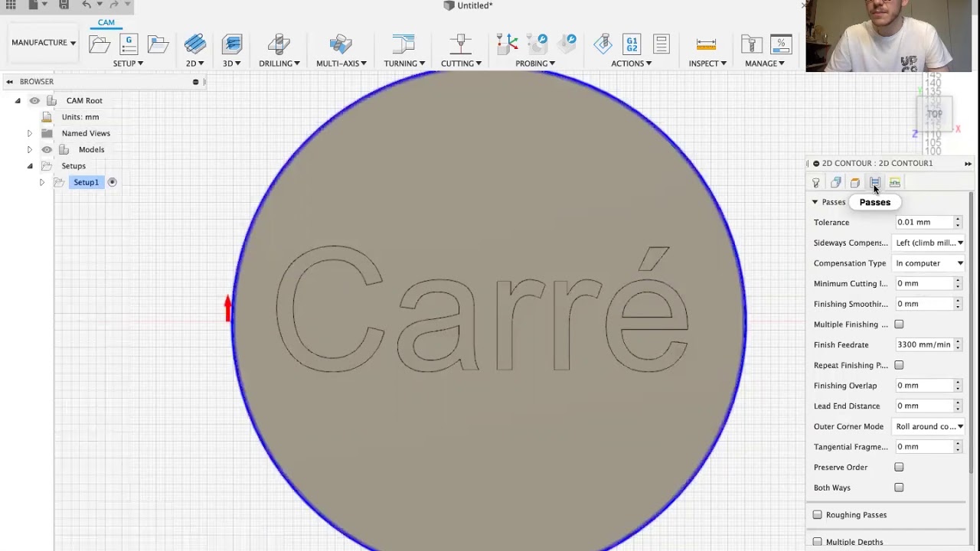Viewport: 980px width, 551px height.
Task: Click the Setup Sheet icon
Action: [x=661, y=44]
